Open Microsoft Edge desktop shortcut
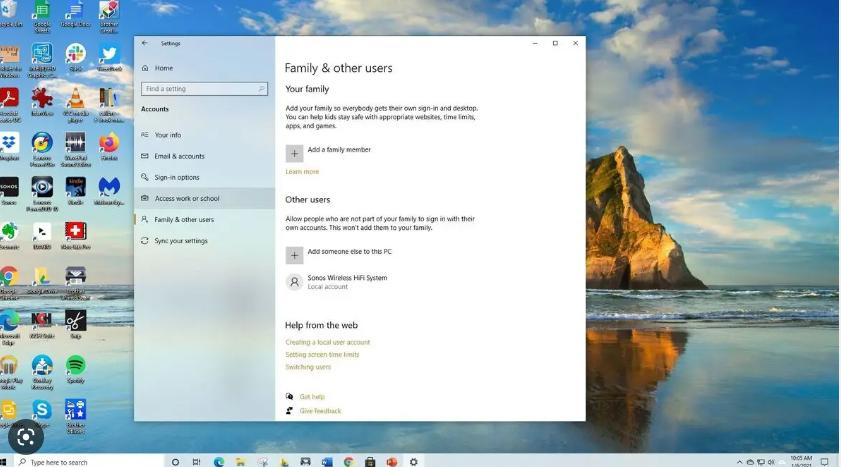 tap(9, 327)
